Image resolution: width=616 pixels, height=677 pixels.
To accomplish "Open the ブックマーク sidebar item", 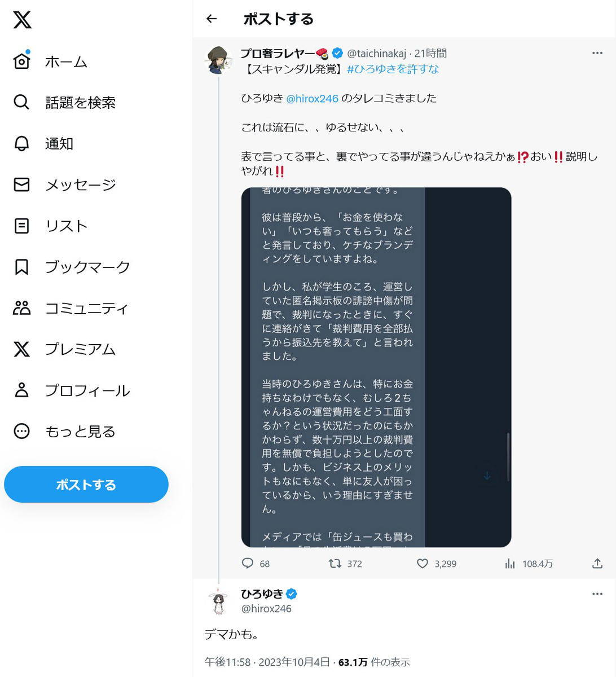I will point(72,267).
